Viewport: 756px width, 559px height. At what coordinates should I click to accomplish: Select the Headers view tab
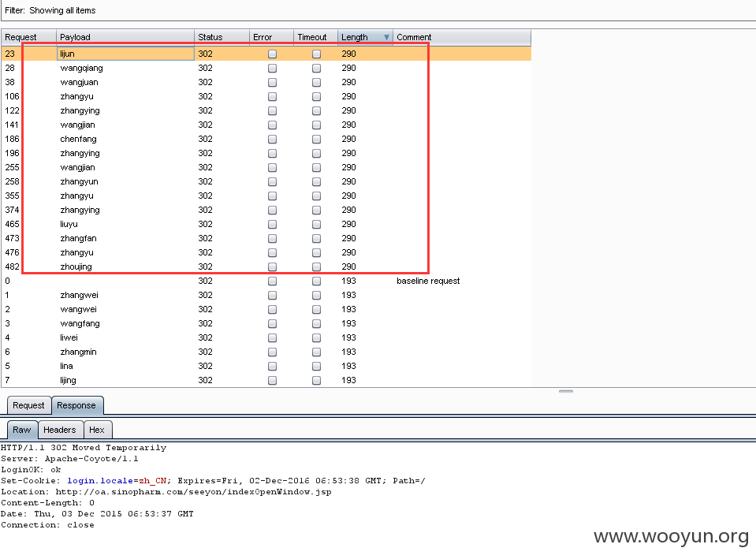click(x=60, y=430)
